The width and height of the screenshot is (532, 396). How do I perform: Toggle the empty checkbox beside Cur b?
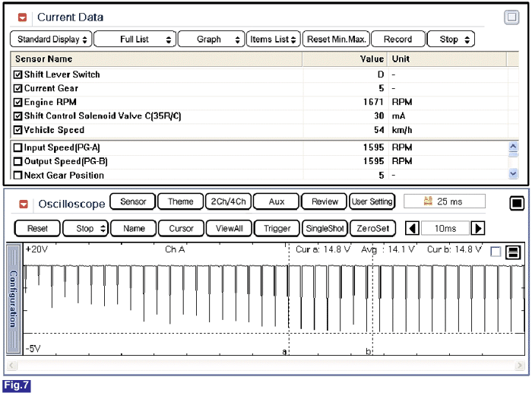(x=496, y=252)
